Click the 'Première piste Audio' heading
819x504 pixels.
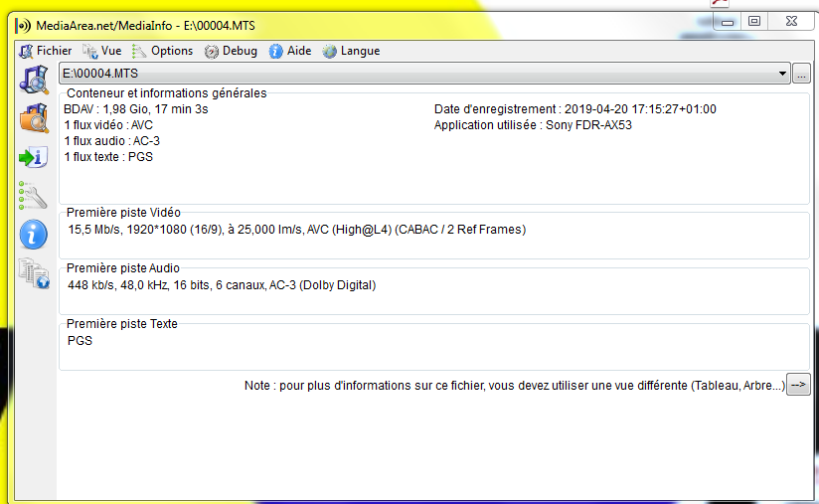(122, 268)
